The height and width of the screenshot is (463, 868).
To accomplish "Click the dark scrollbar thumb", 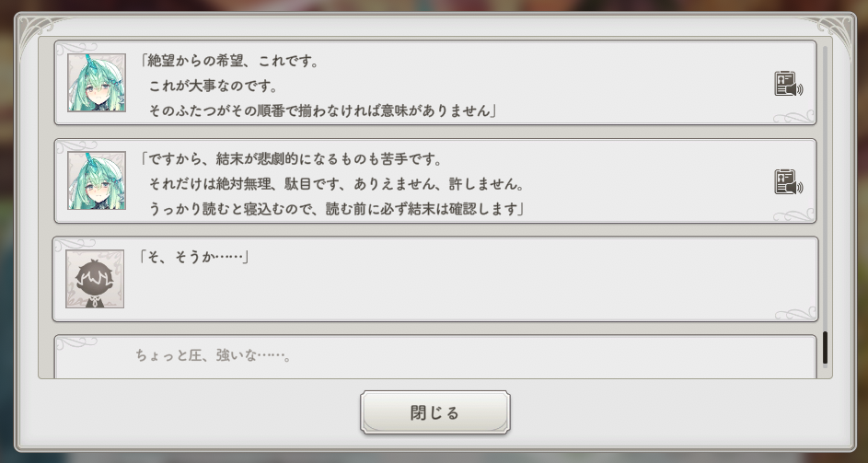I will coord(825,348).
